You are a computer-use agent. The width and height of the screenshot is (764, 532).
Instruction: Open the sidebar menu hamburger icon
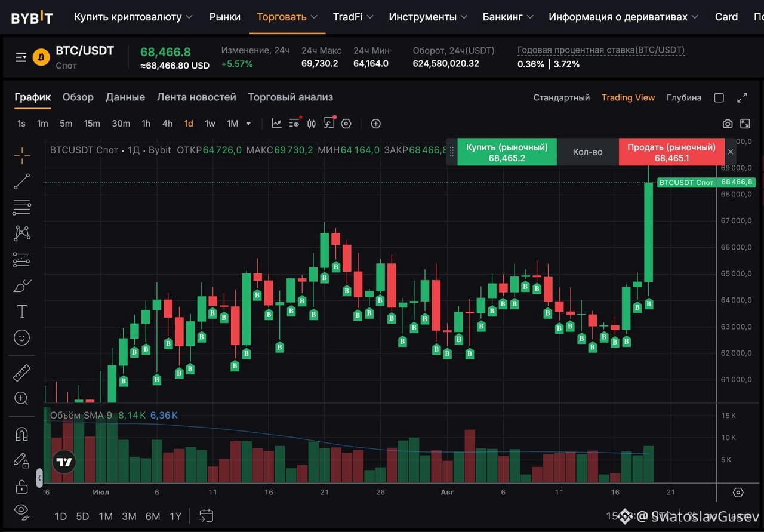[x=21, y=57]
